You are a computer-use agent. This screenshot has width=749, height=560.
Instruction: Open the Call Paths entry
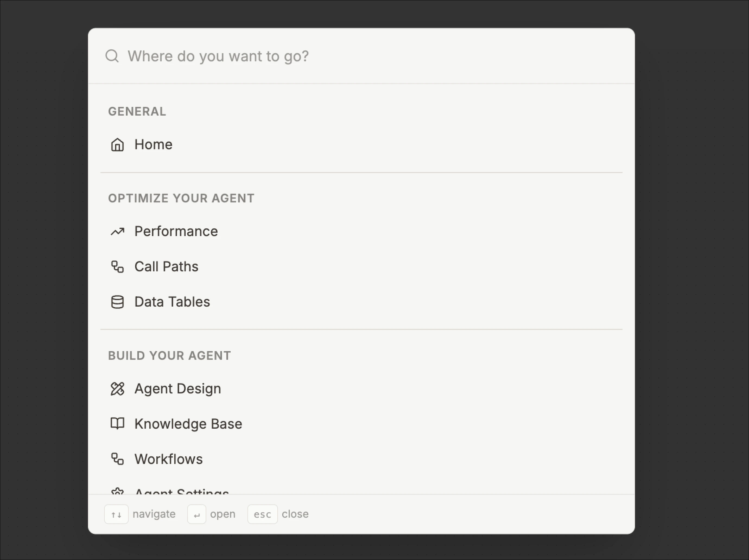point(166,267)
